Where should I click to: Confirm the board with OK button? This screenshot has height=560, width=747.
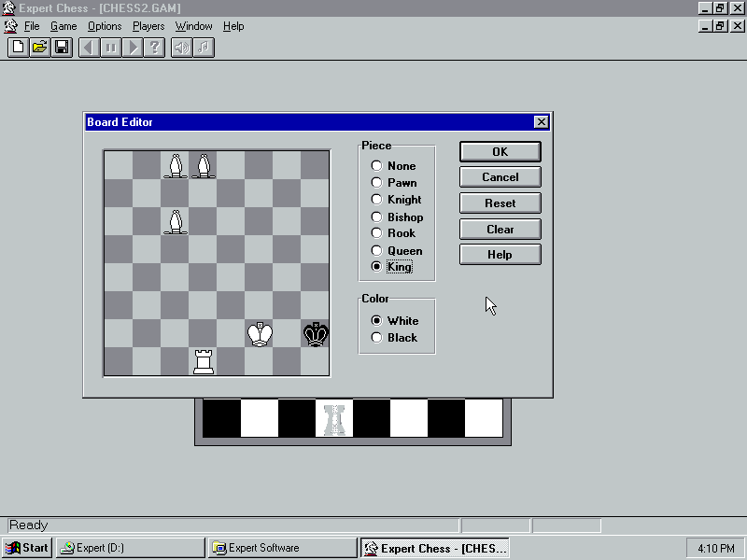tap(500, 151)
